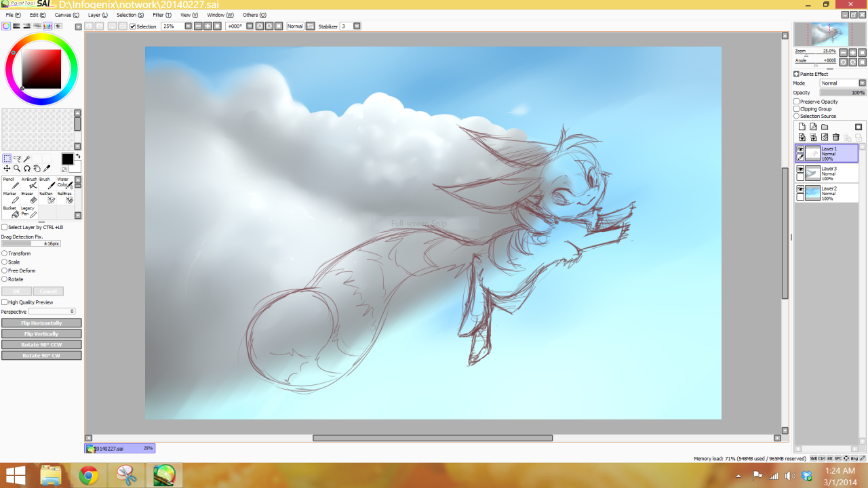
Task: Select the Selection Source radio
Action: click(797, 116)
